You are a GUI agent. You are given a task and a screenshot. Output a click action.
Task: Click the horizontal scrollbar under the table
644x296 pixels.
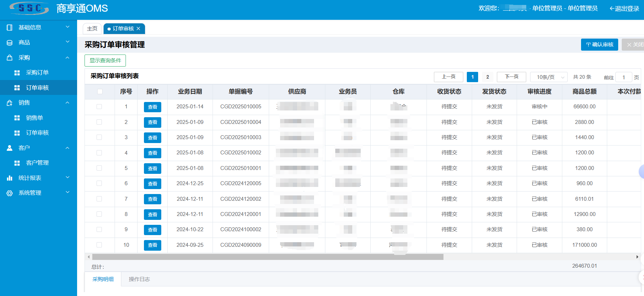tap(268, 257)
